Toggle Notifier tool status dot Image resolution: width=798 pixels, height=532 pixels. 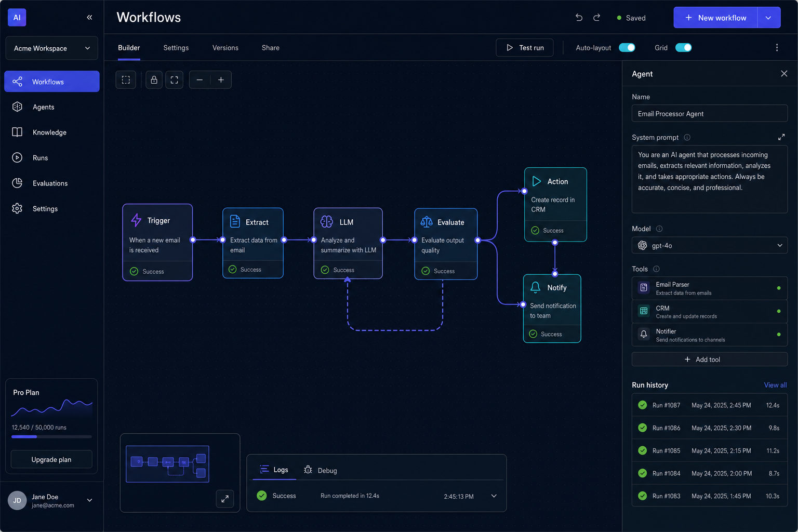(x=778, y=335)
